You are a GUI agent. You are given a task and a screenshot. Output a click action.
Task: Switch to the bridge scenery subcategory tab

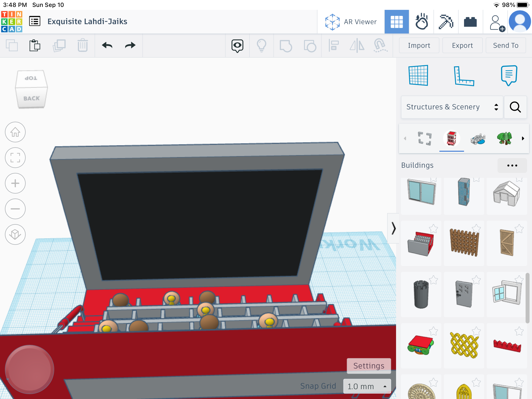(478, 138)
